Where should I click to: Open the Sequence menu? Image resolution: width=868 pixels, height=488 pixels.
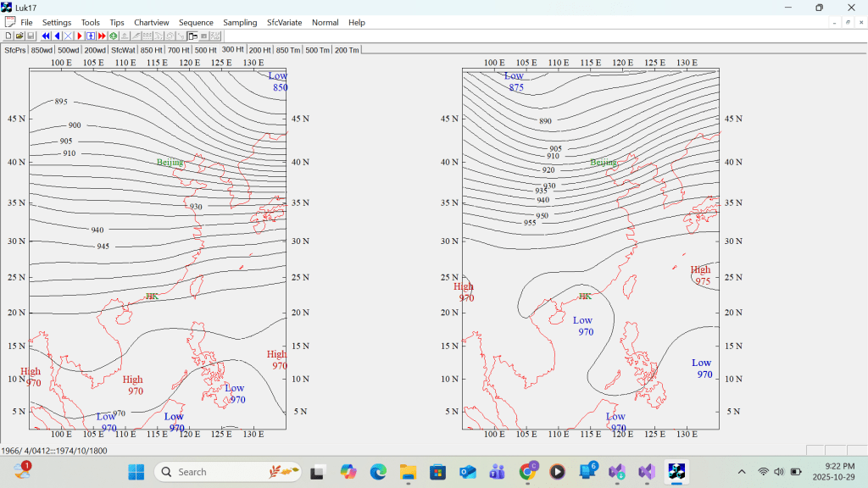(x=196, y=22)
